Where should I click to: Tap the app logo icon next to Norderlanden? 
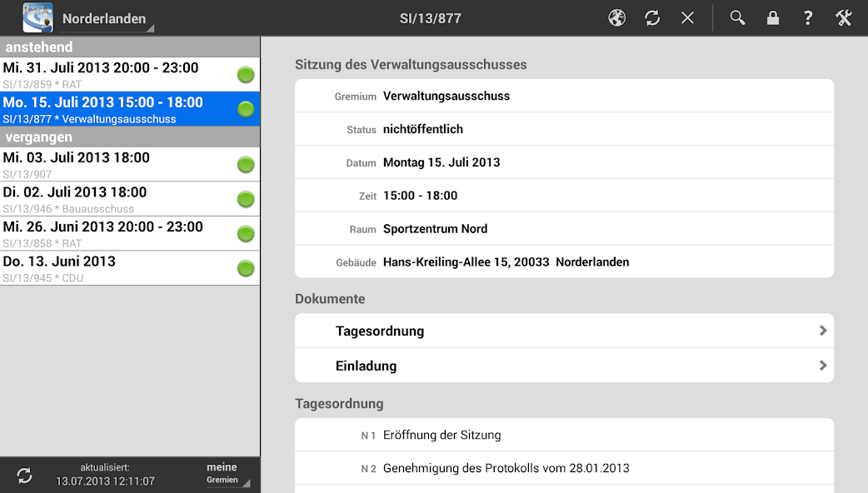tap(37, 17)
